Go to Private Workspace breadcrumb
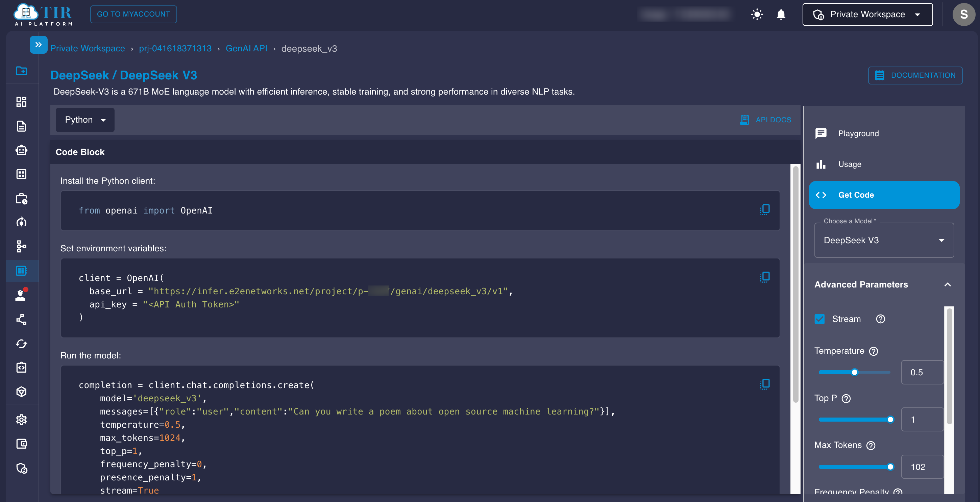Viewport: 980px width, 502px height. (88, 49)
